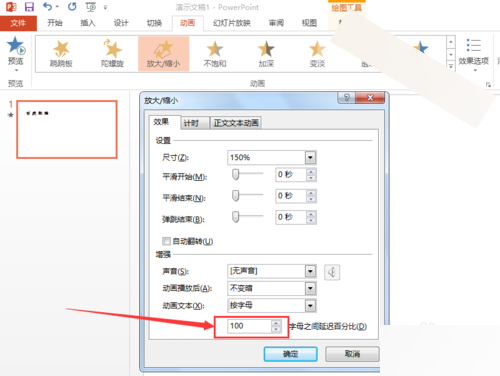
Task: Open the Design (设计) ribbon tab
Action: 121,23
